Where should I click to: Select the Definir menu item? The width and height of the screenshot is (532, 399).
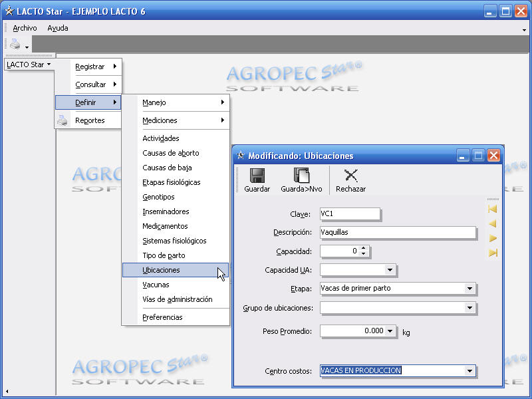click(88, 102)
